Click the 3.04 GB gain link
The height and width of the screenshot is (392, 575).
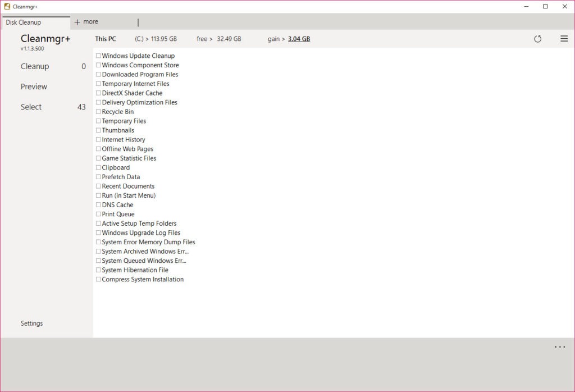click(299, 39)
